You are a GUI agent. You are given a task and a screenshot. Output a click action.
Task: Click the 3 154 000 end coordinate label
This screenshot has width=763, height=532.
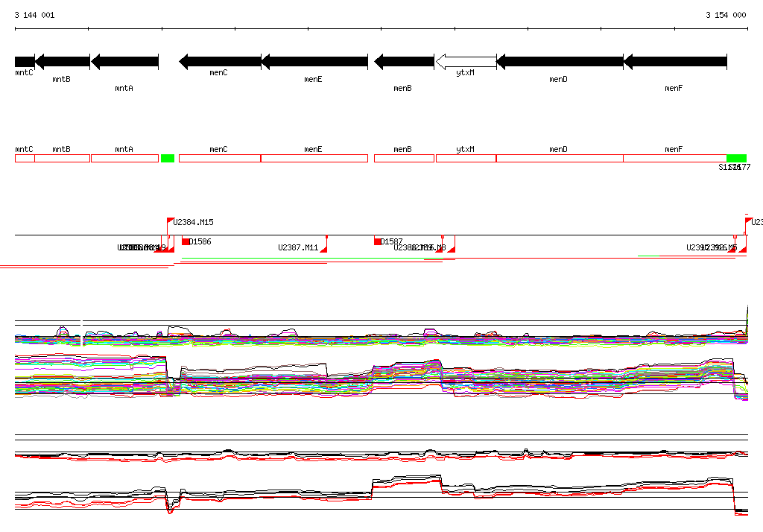pos(726,15)
